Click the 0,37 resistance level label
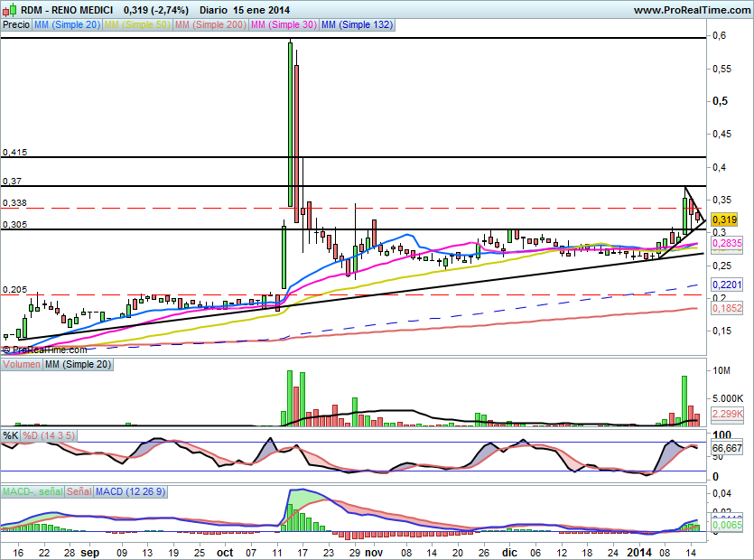Screen dimensions: 754x560 (x=12, y=181)
